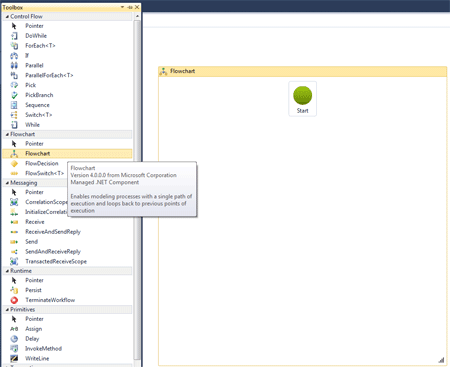Click the Flowchart designer title bar
The width and height of the screenshot is (450, 367).
click(303, 71)
